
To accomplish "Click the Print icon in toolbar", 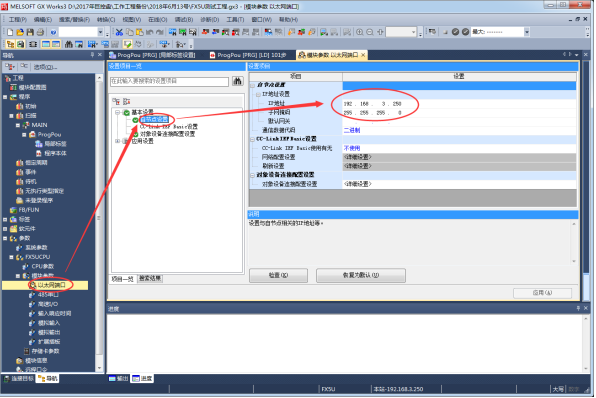I will point(40,32).
